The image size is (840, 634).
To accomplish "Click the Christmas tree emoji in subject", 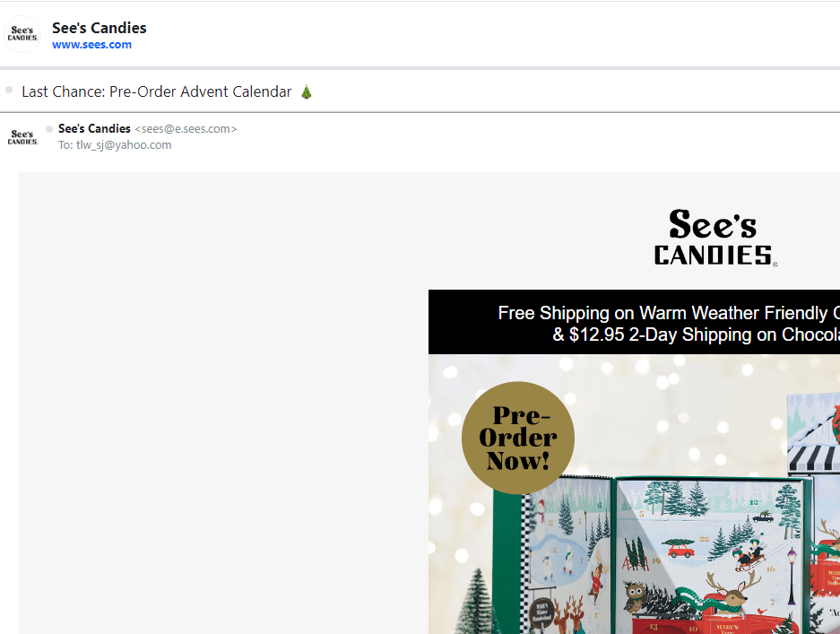I will point(306,91).
